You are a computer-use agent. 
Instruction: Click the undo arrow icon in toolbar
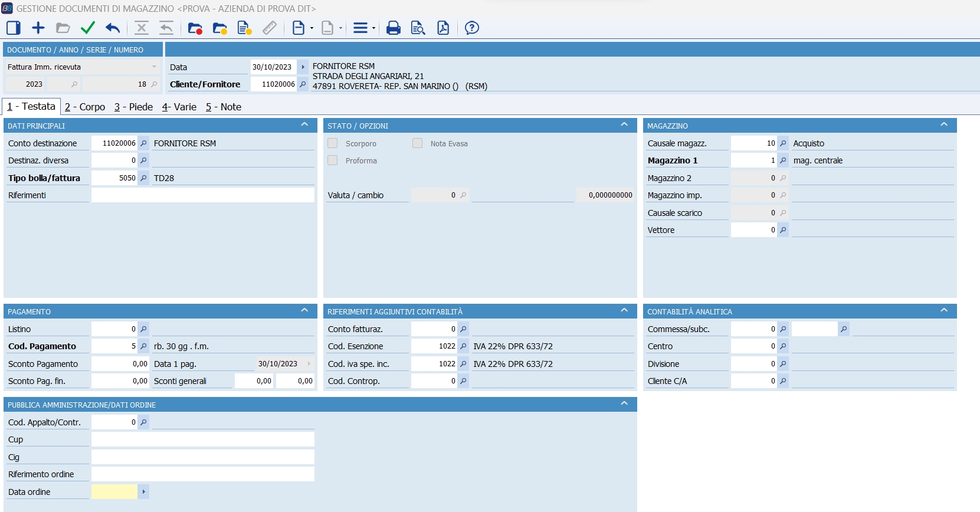point(113,28)
